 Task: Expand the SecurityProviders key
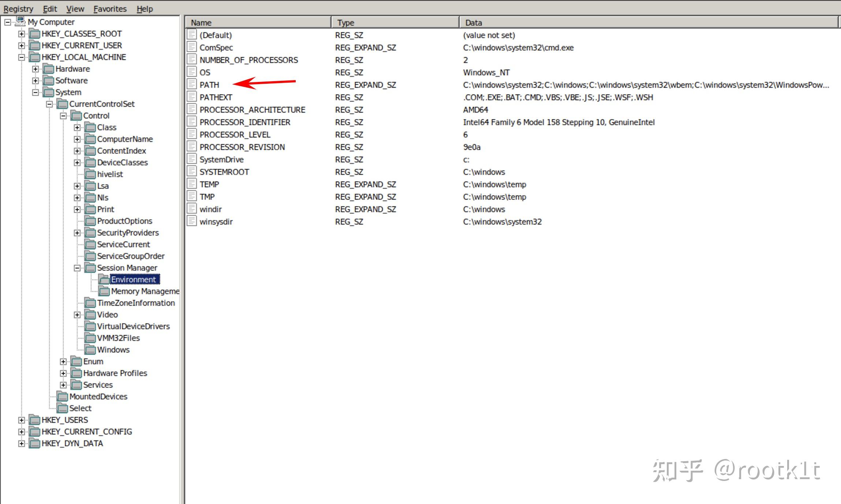click(x=77, y=233)
